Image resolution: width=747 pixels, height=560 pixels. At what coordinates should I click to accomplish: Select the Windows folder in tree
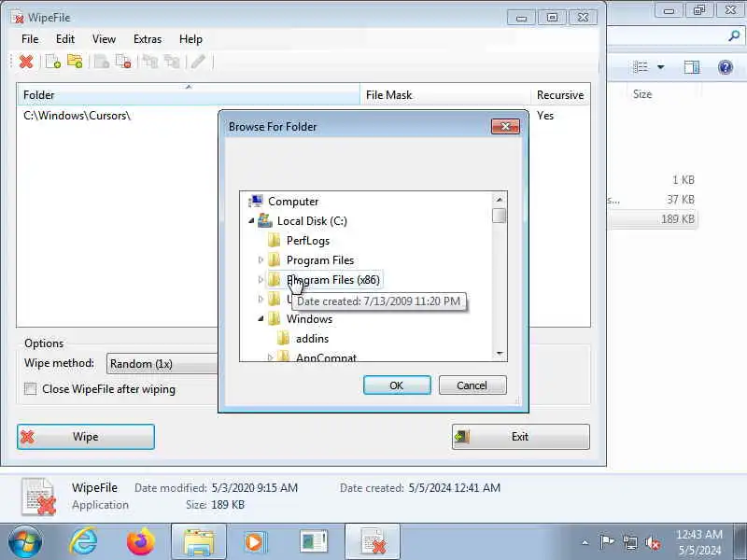[x=309, y=319]
